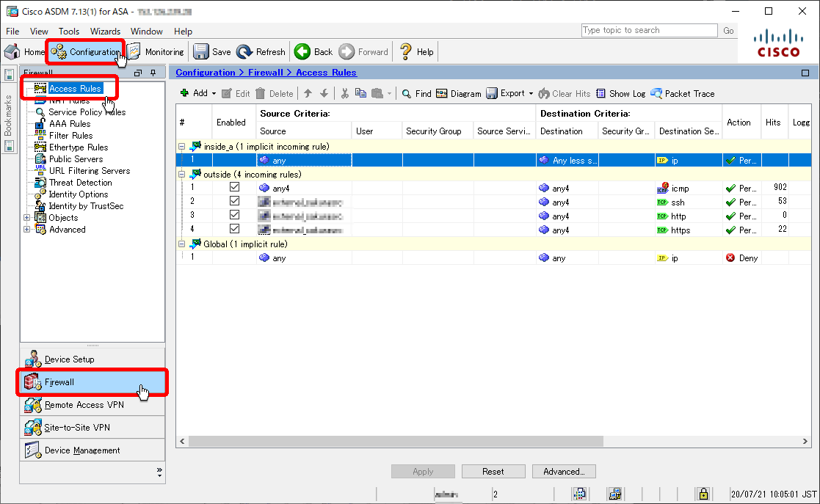Select URL Filtering Servers in tree
Viewport: 820px width, 504px height.
pos(90,171)
